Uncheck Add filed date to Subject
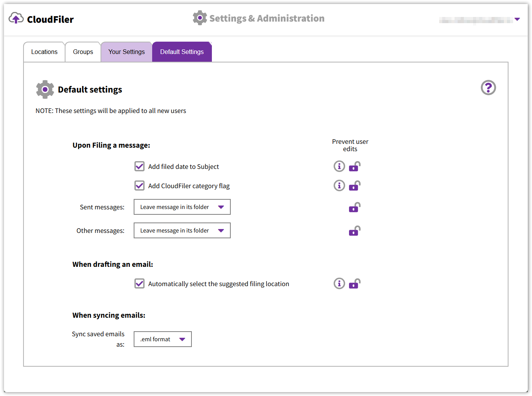 point(139,166)
